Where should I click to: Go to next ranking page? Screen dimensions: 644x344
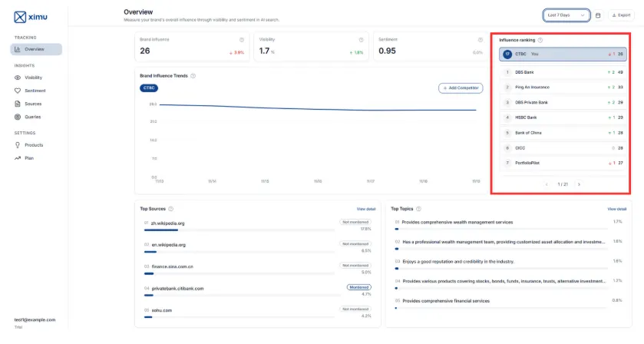579,184
